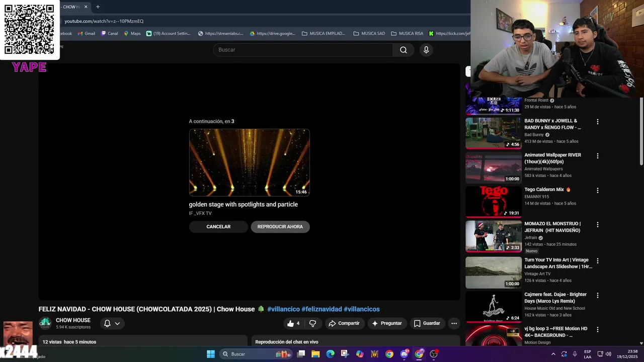Click the system tray microphone icon
The image size is (644, 362).
coord(575,354)
